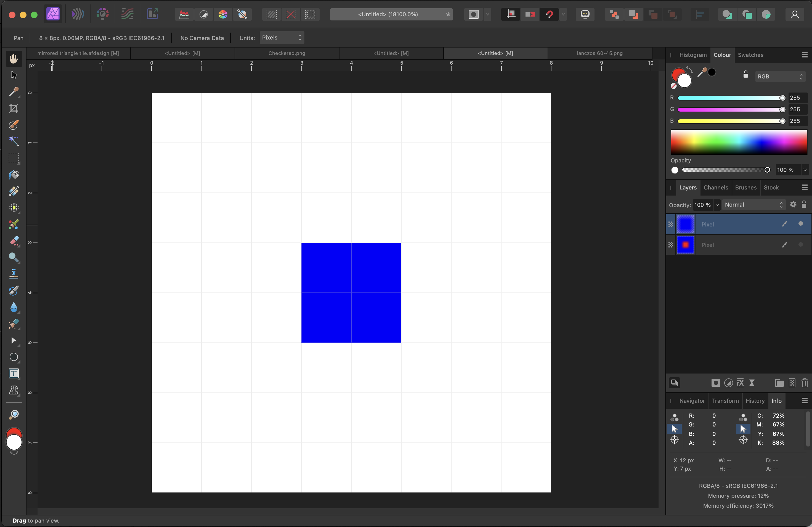This screenshot has width=812, height=527.
Task: Open the Assistant options robot icon
Action: pos(585,14)
